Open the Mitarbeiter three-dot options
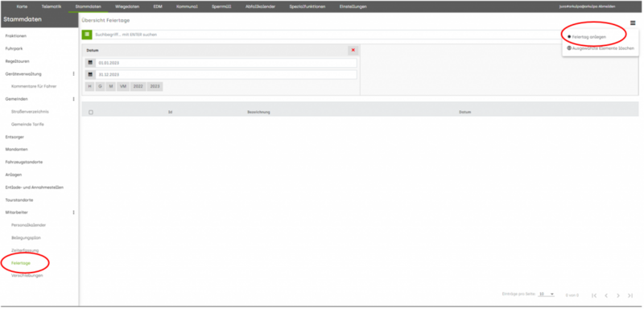Screen dimensions: 644x309 pyautogui.click(x=74, y=212)
